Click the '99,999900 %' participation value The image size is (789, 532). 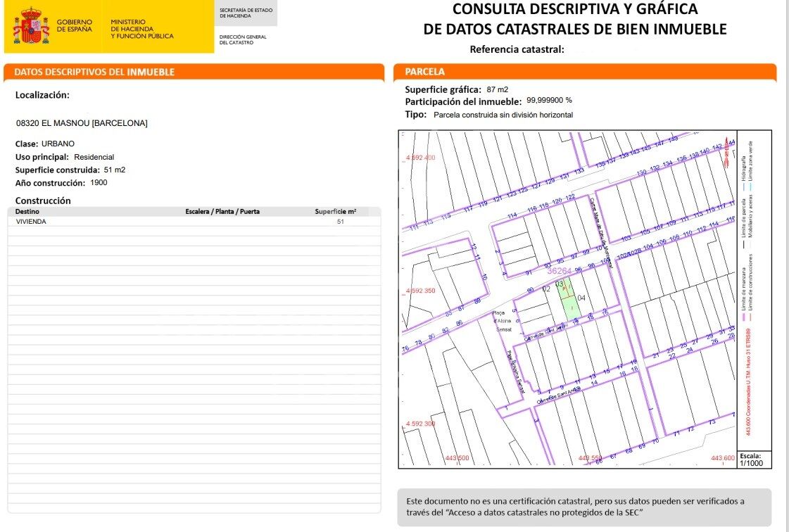click(549, 100)
